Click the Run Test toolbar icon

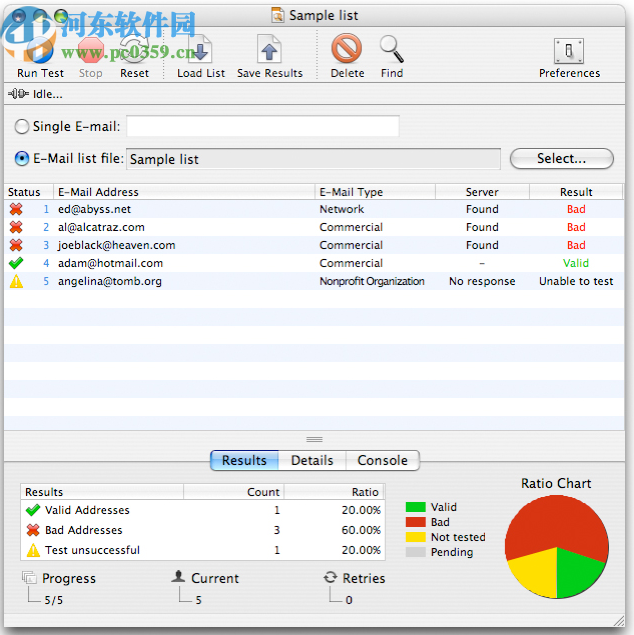point(40,49)
